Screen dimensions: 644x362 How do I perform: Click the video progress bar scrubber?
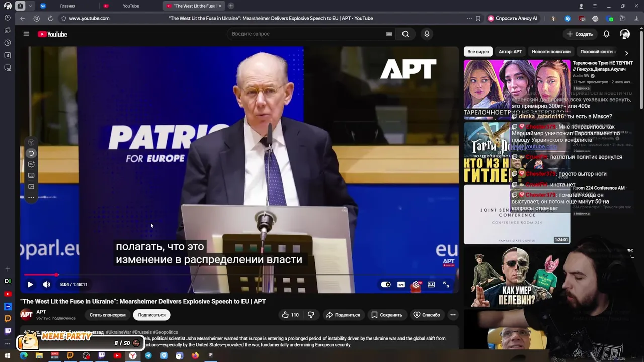coord(57,275)
